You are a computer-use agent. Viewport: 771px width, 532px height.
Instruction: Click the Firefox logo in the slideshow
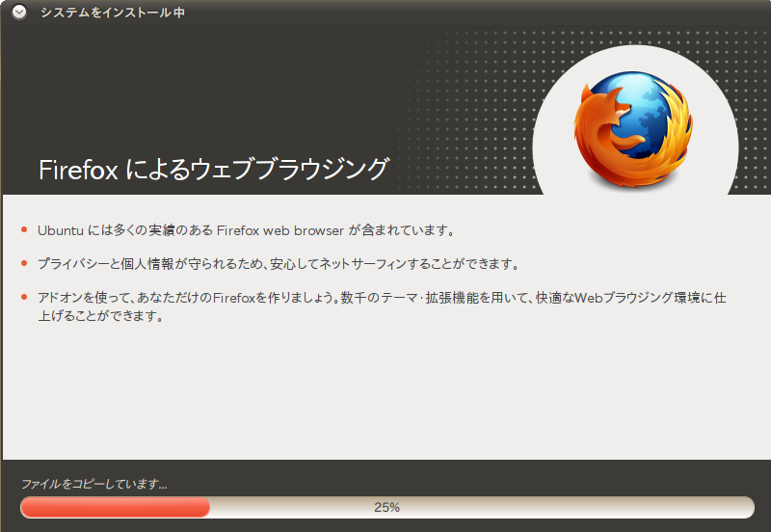point(633,129)
